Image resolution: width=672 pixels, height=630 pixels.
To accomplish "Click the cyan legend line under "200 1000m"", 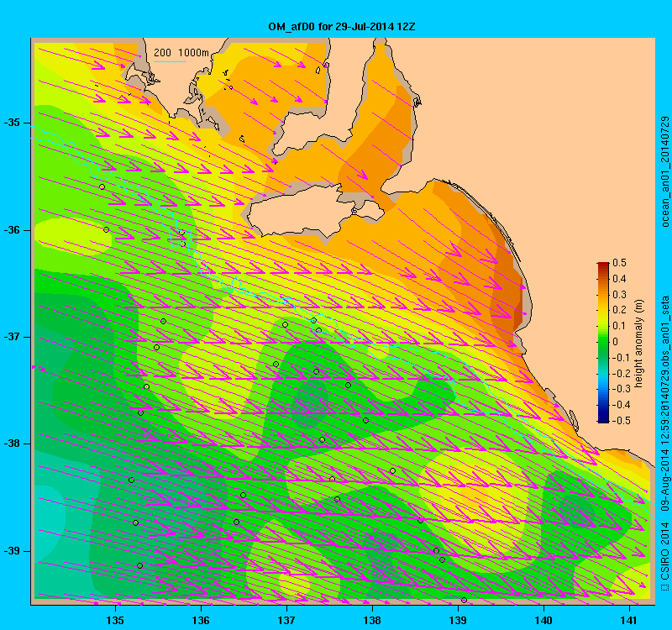I will [170, 61].
